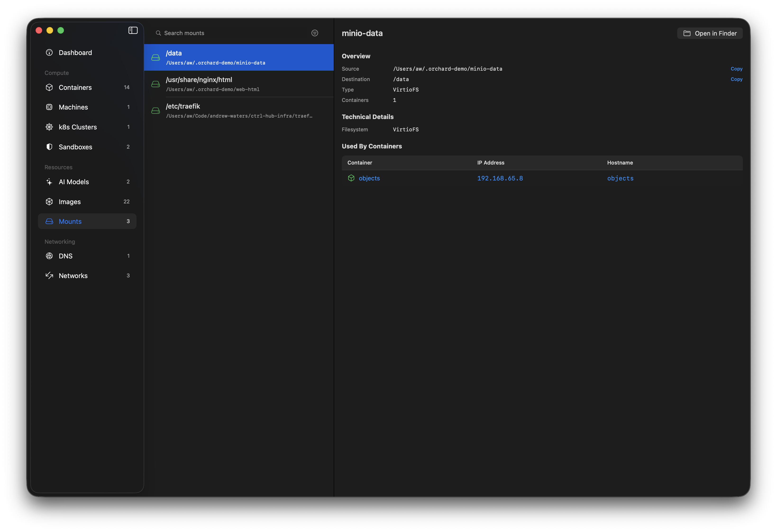Open the objects container link

coord(369,178)
